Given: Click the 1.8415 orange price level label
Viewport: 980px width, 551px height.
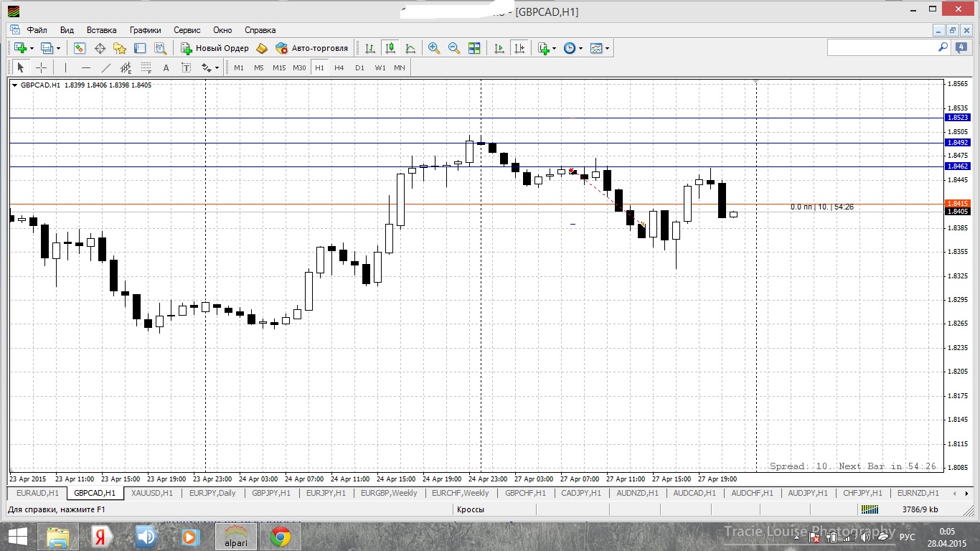Looking at the screenshot, I should tap(958, 204).
